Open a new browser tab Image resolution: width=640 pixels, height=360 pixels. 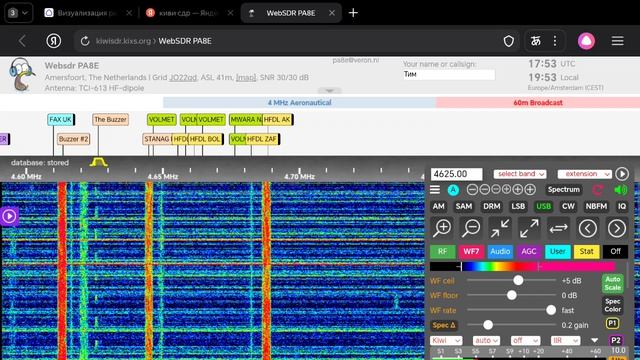pos(353,13)
